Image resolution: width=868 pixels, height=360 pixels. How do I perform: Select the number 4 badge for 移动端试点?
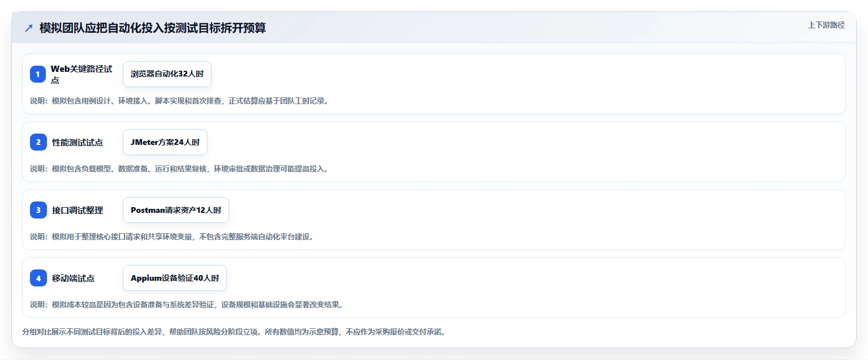click(38, 278)
